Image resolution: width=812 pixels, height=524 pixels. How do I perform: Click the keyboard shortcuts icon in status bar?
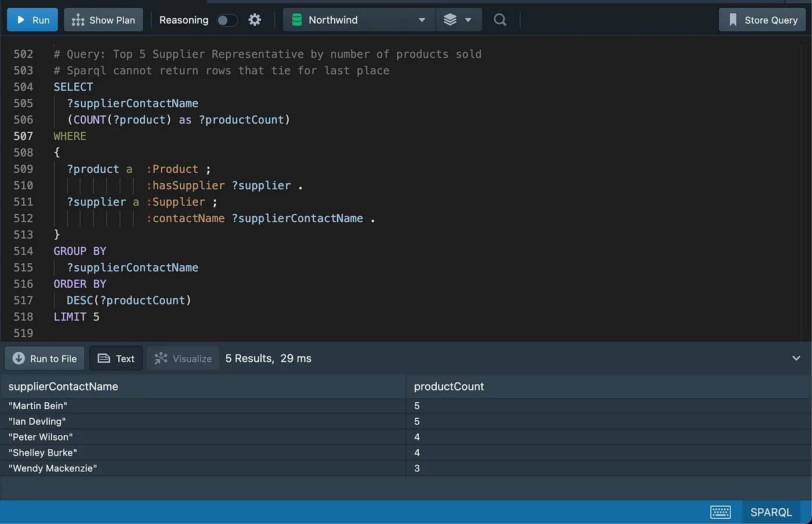(x=720, y=512)
